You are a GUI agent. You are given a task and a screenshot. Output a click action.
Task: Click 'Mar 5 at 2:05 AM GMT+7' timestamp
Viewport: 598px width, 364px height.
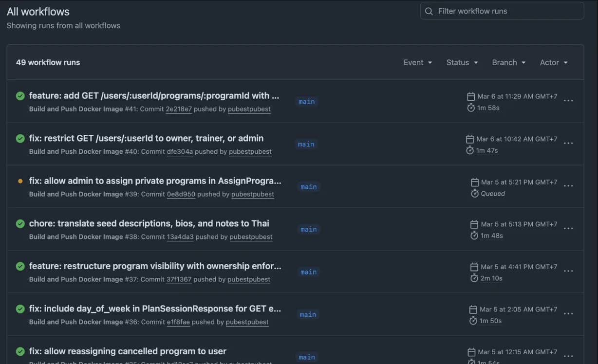click(519, 309)
